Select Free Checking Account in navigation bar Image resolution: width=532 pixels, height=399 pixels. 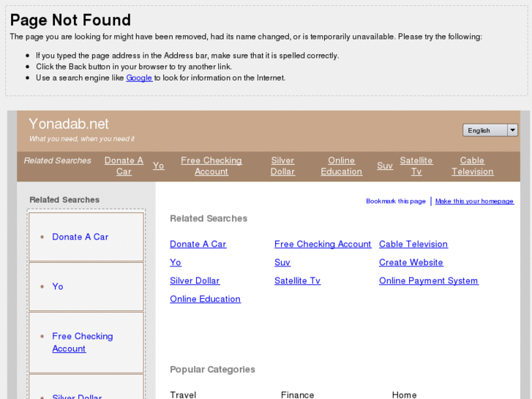point(211,166)
